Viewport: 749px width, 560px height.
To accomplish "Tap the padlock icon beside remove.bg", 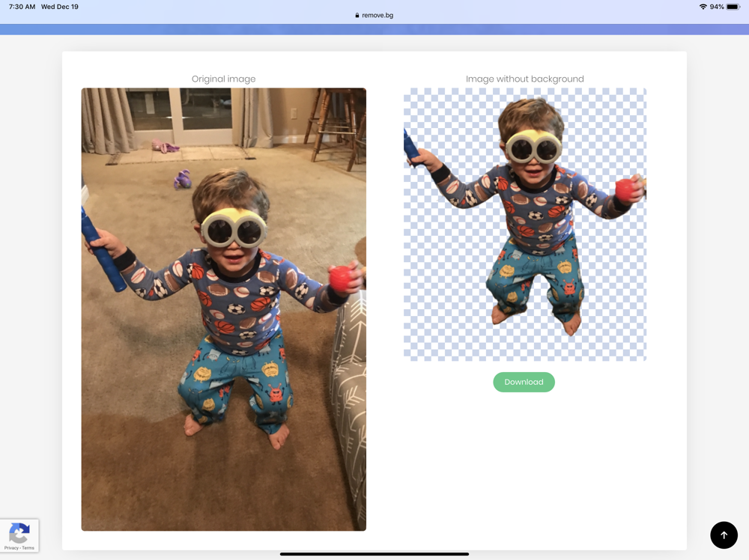I will point(357,15).
